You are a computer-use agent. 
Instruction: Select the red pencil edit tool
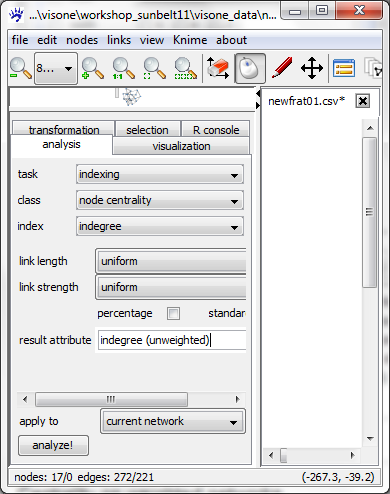point(282,68)
